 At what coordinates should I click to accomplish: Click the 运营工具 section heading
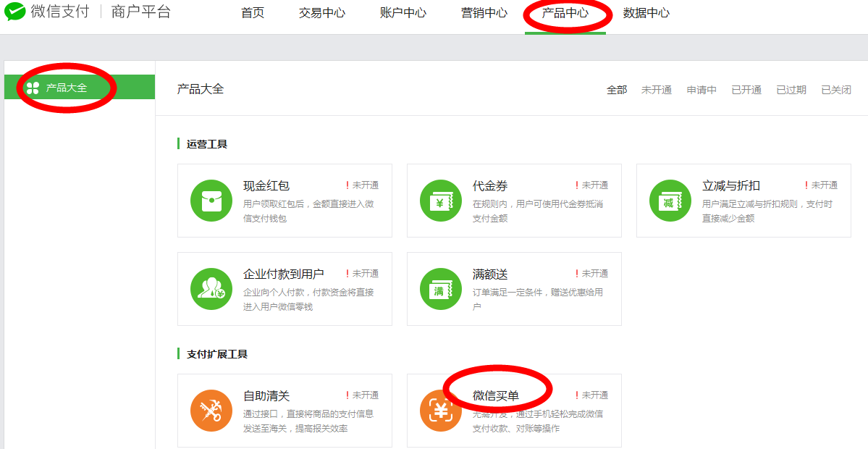point(207,144)
